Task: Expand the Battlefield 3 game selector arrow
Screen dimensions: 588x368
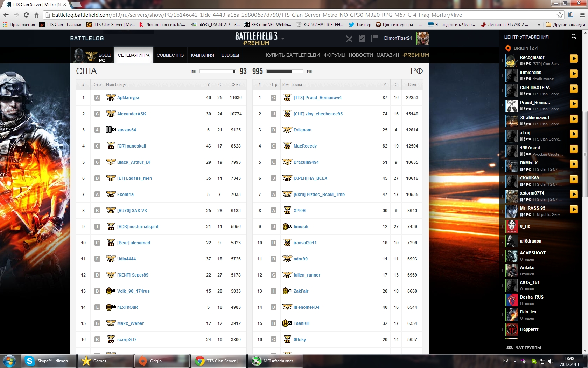Action: [x=283, y=38]
